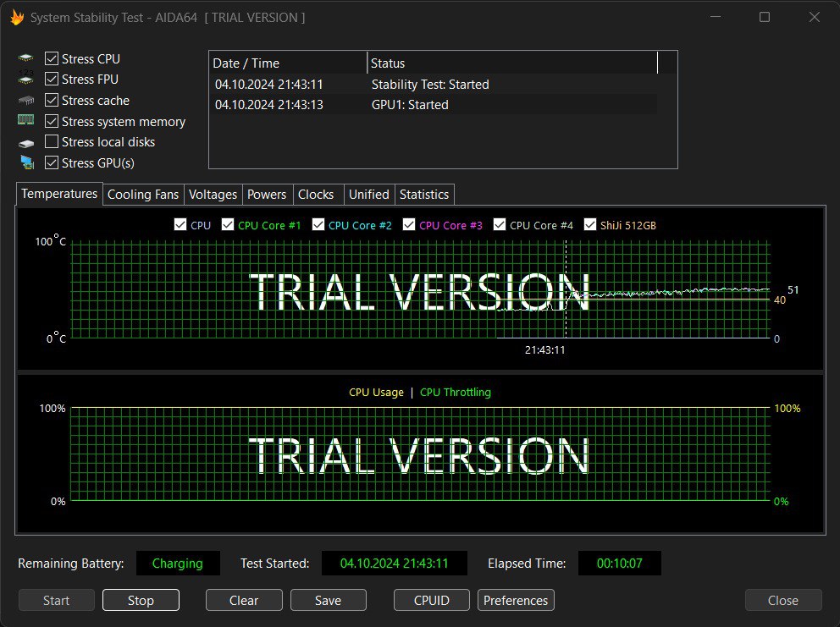
Task: Click the disk drive icon beside Stress local disks
Action: pos(25,143)
